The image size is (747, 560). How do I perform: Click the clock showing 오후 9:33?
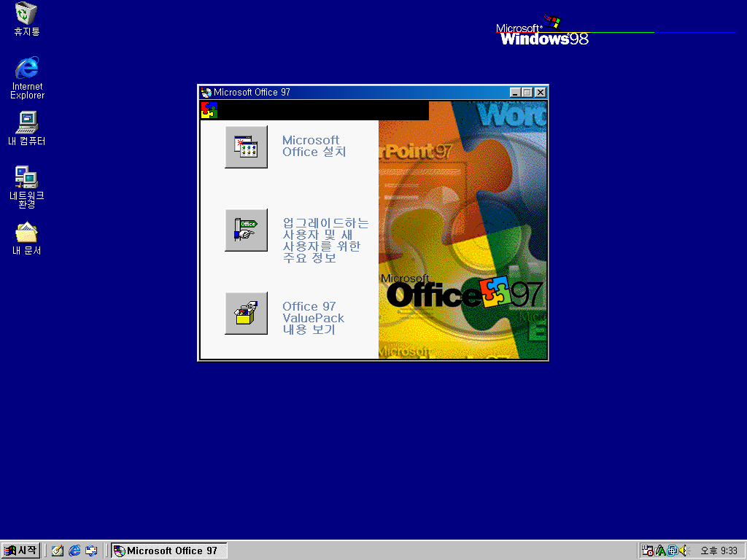(719, 551)
